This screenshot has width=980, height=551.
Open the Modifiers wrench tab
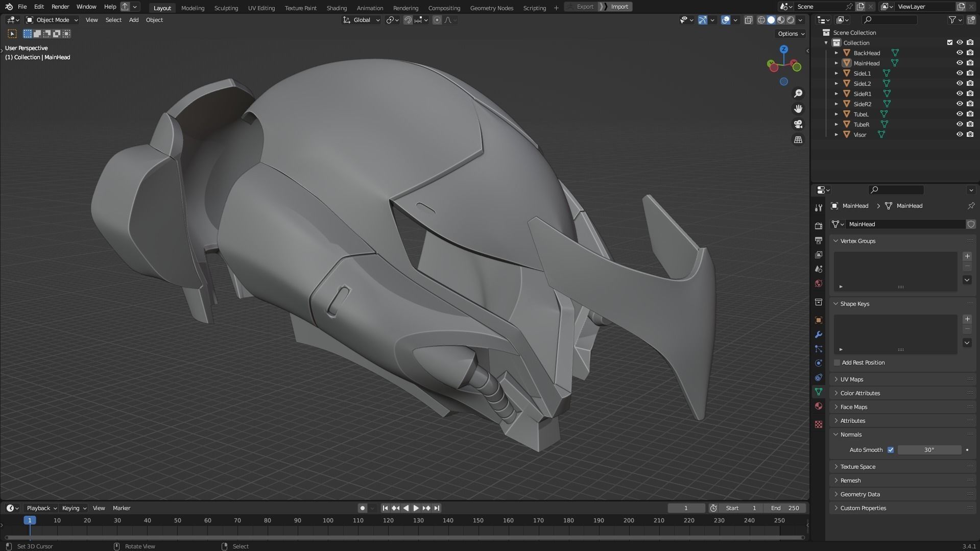click(819, 334)
